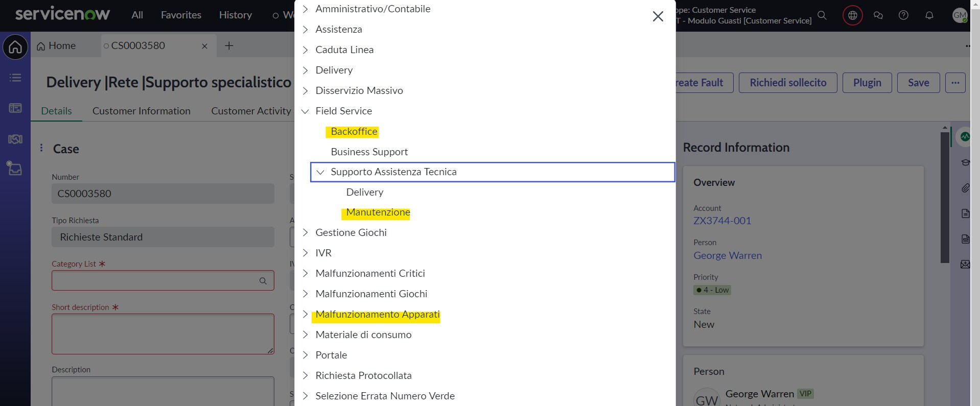
Task: Click the green agent presence indicator in right sidebar
Action: point(965,136)
